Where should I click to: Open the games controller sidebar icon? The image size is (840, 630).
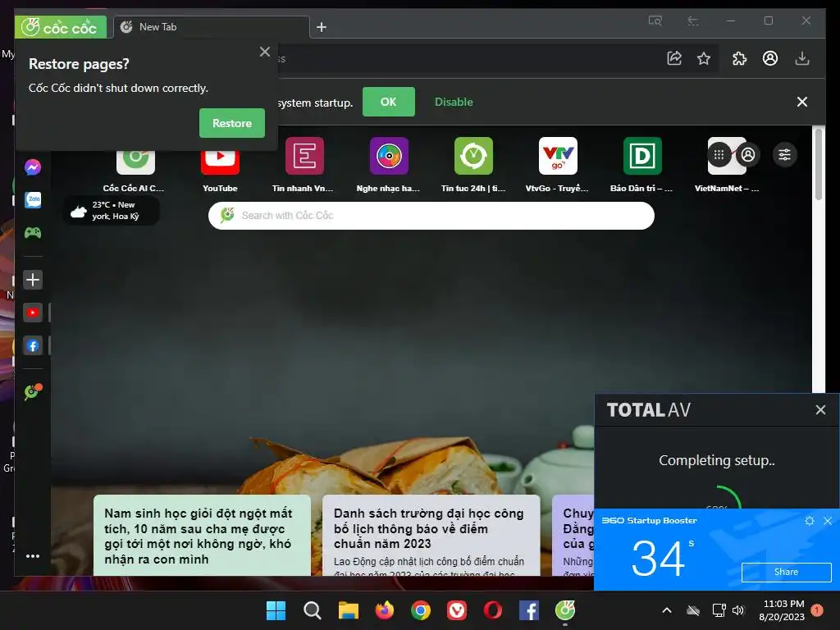(x=33, y=232)
